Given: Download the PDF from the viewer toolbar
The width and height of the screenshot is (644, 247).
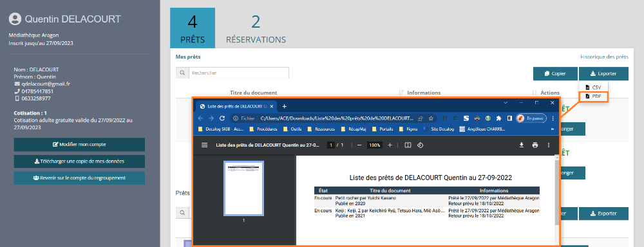Looking at the screenshot, I should pyautogui.click(x=522, y=145).
